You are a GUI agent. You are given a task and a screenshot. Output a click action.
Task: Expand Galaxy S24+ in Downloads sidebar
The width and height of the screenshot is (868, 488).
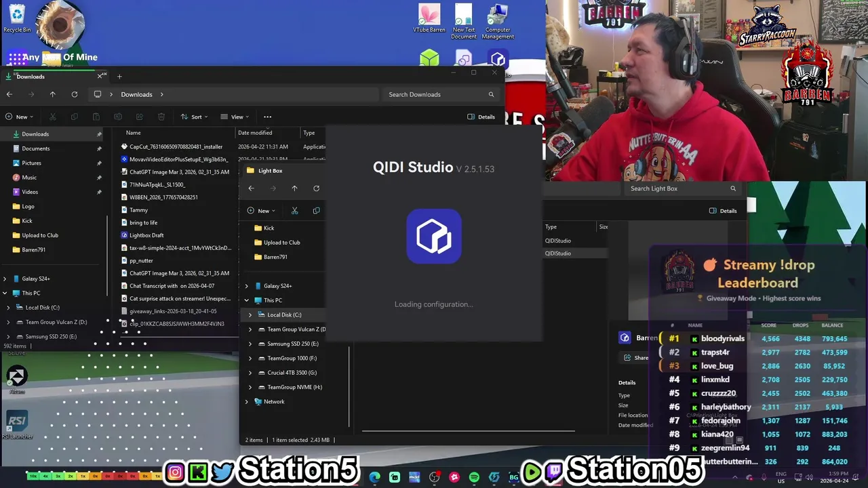(5, 279)
